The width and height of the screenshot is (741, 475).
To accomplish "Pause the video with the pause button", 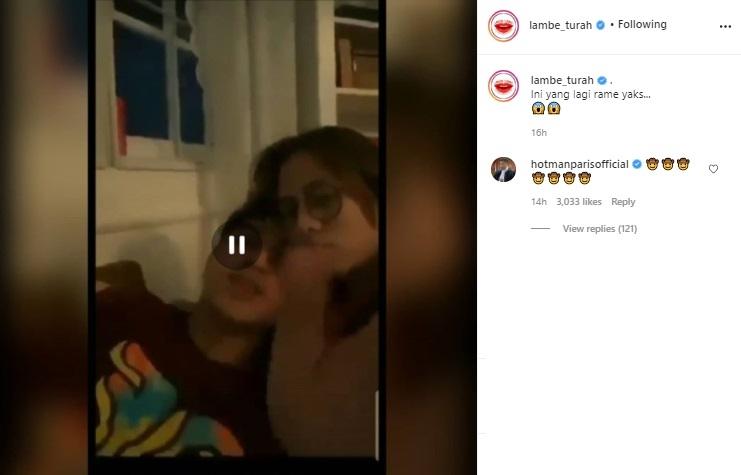I will pyautogui.click(x=237, y=245).
